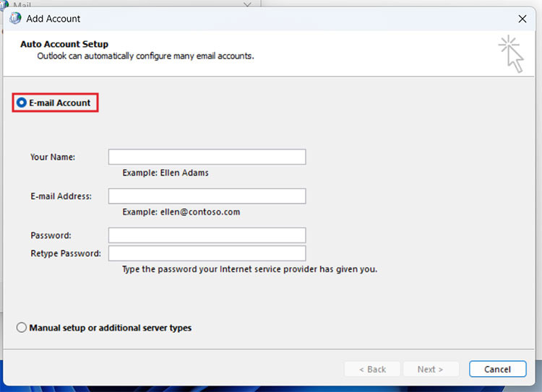Close the Add Account dialog
The width and height of the screenshot is (542, 392).
coord(522,19)
